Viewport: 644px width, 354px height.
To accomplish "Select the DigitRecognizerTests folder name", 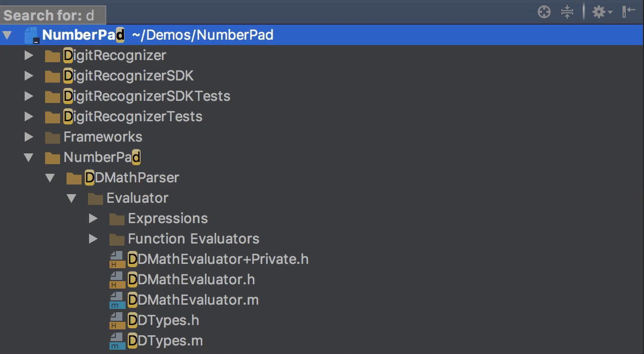I will pos(133,116).
